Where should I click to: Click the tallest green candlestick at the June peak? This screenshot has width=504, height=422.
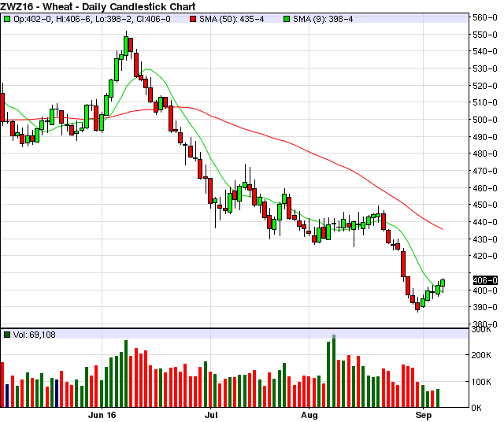tap(126, 46)
